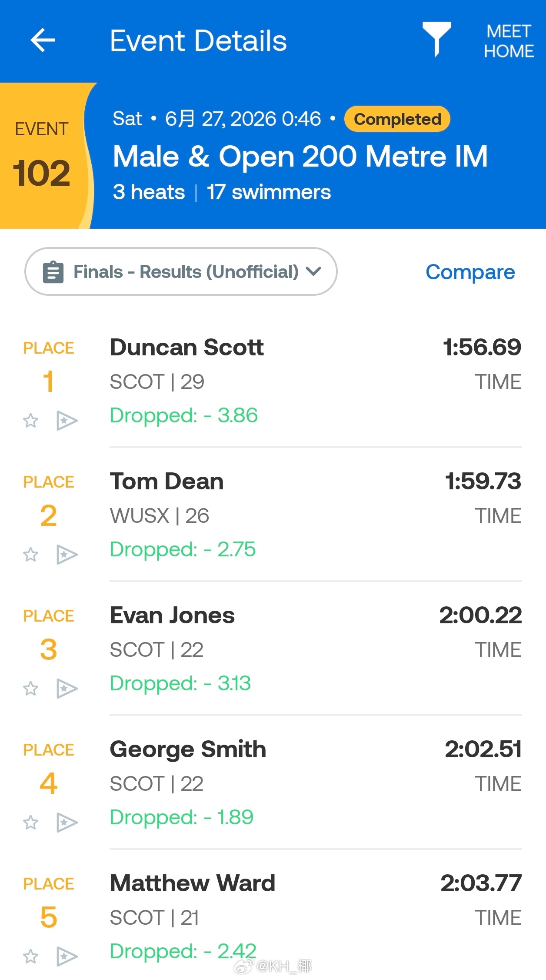Select the Completed status badge
The image size is (546, 980).
click(397, 119)
